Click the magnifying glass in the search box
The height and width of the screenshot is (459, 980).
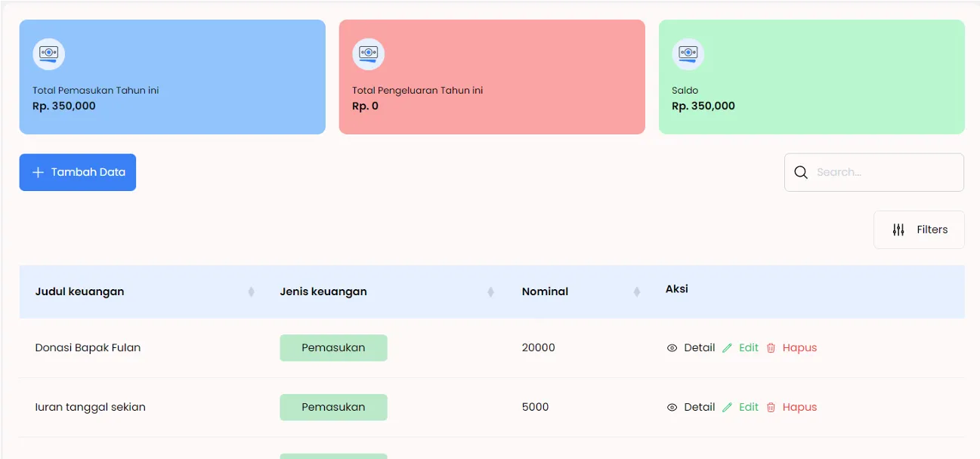click(x=801, y=172)
